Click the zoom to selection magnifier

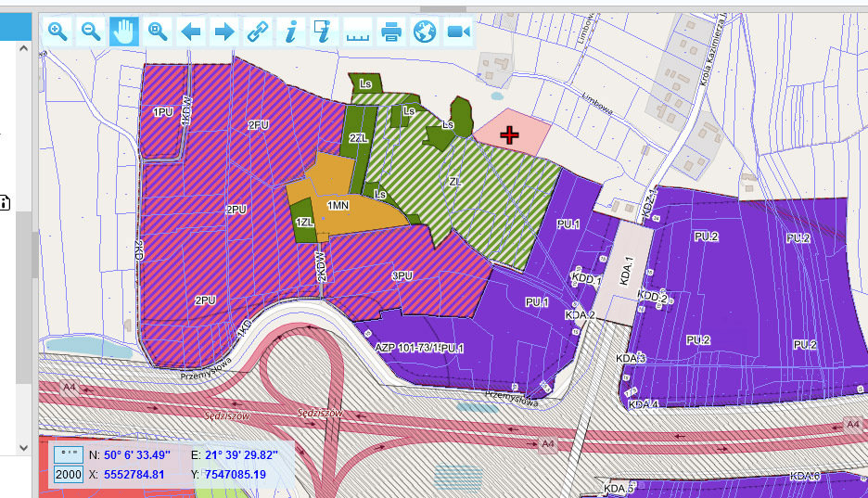[x=158, y=32]
